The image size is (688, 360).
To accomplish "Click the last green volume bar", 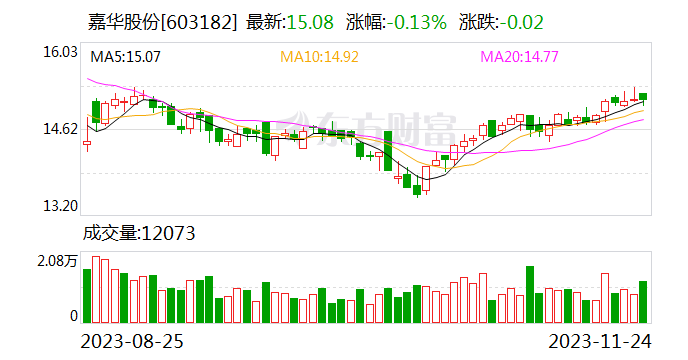I will (x=643, y=302).
